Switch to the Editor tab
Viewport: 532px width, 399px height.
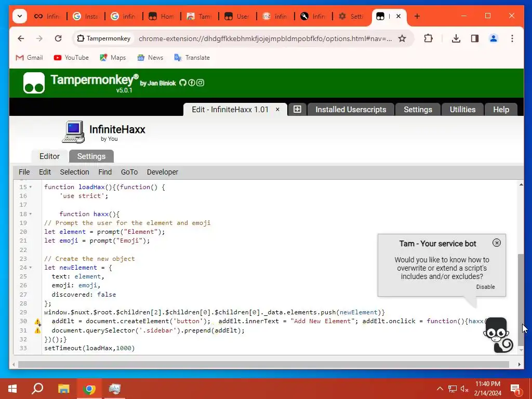pyautogui.click(x=49, y=156)
